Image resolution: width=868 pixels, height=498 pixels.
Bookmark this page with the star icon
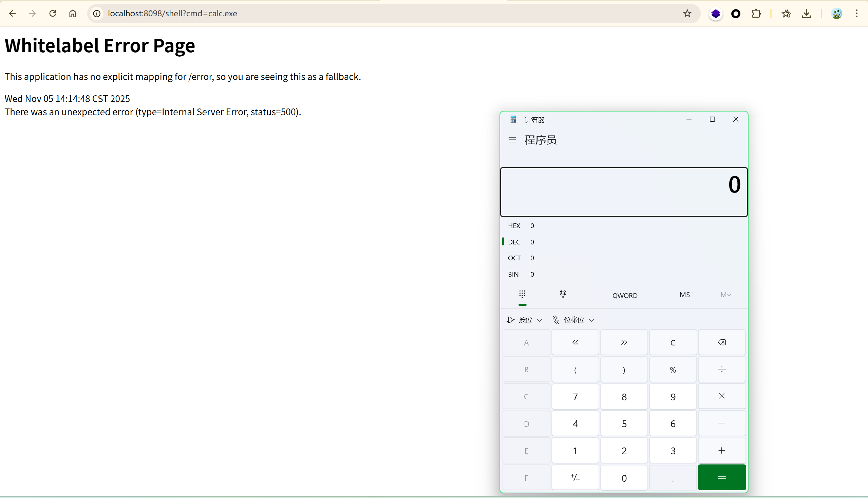pyautogui.click(x=687, y=14)
